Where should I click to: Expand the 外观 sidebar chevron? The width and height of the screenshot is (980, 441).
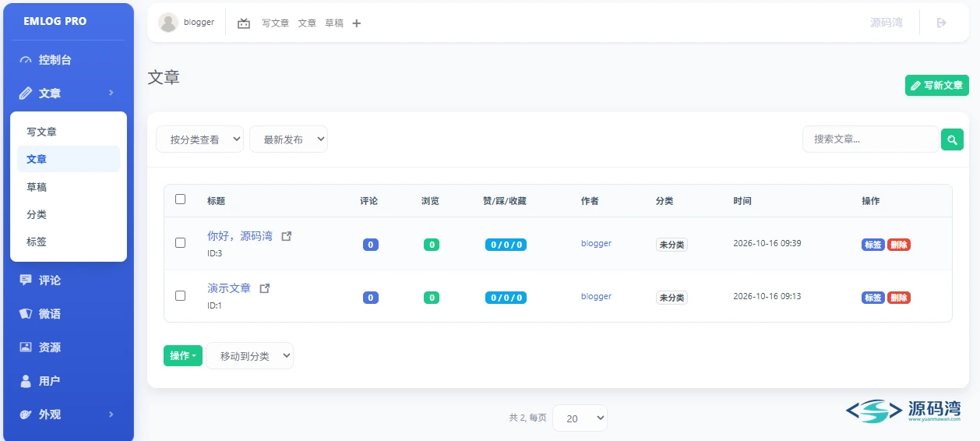tap(111, 415)
